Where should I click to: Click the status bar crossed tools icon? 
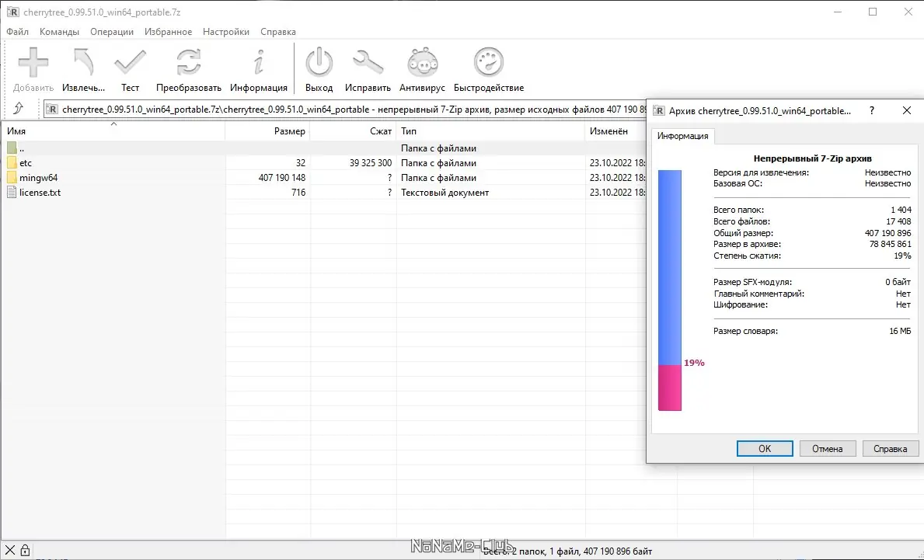(10, 551)
